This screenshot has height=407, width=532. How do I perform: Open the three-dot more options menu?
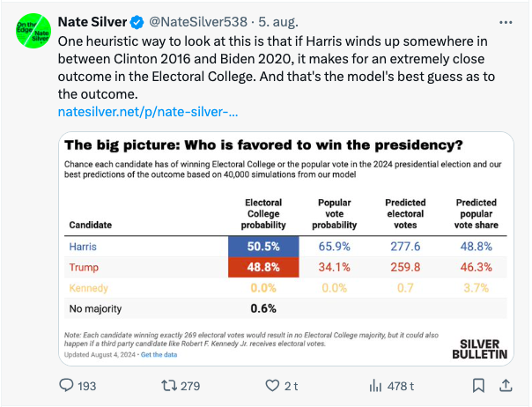[x=506, y=22]
